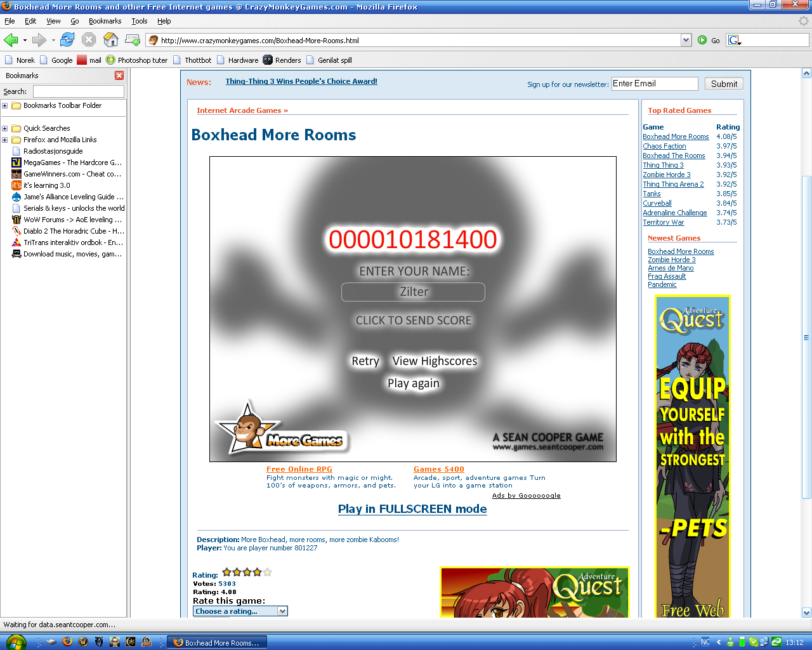
Task: Open the Genilat spill bookmark
Action: tap(329, 60)
